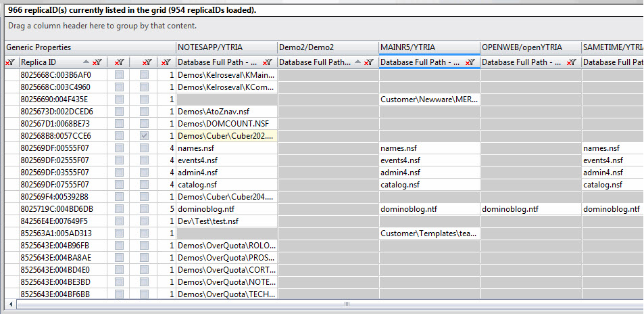Viewport: 644px width, 314px height.
Task: Click filter icon in Demo2/Demo2 Database Full Path header
Action: click(x=368, y=62)
